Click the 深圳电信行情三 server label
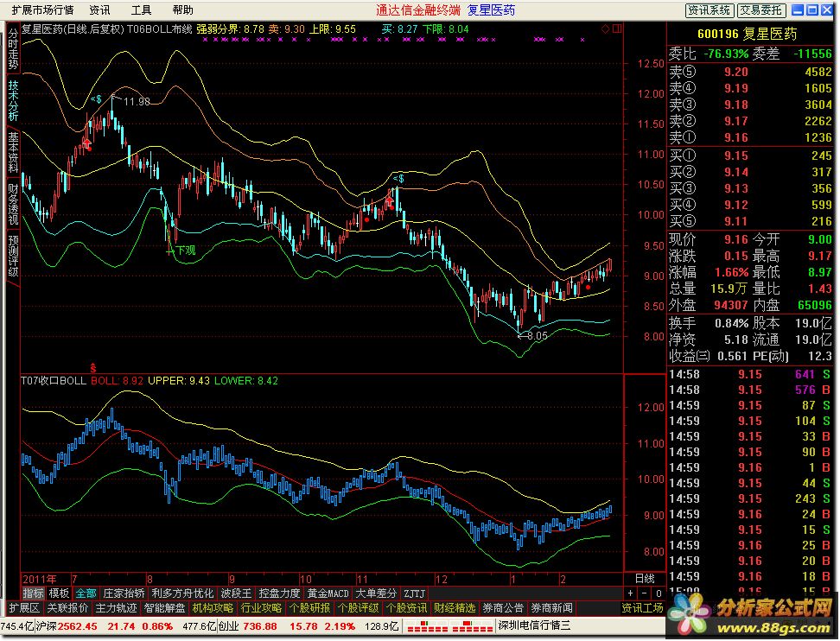The width and height of the screenshot is (840, 641). 534,626
